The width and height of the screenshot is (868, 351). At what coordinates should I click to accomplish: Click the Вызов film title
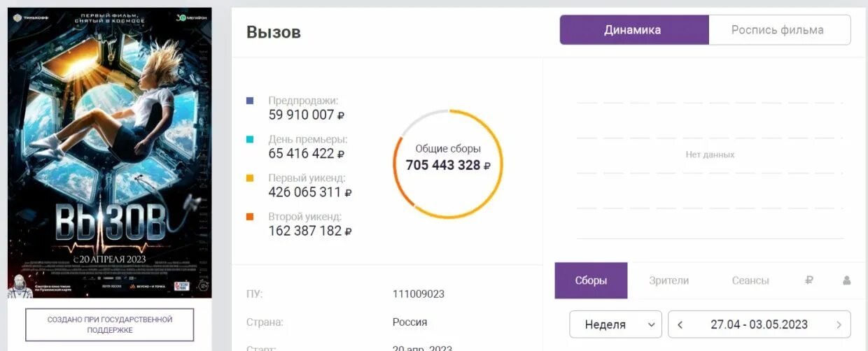[x=274, y=32]
